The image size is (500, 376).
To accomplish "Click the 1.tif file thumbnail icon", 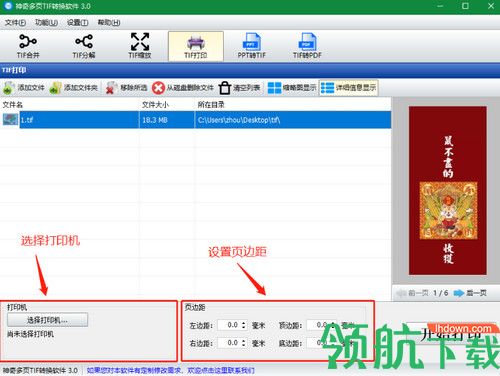I will [x=10, y=120].
